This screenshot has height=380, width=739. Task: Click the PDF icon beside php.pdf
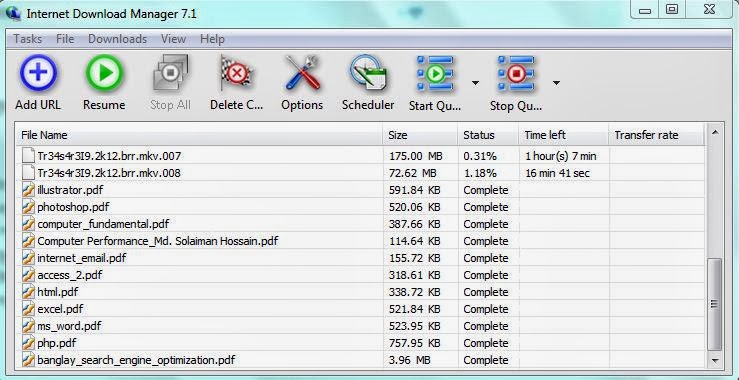click(x=29, y=343)
